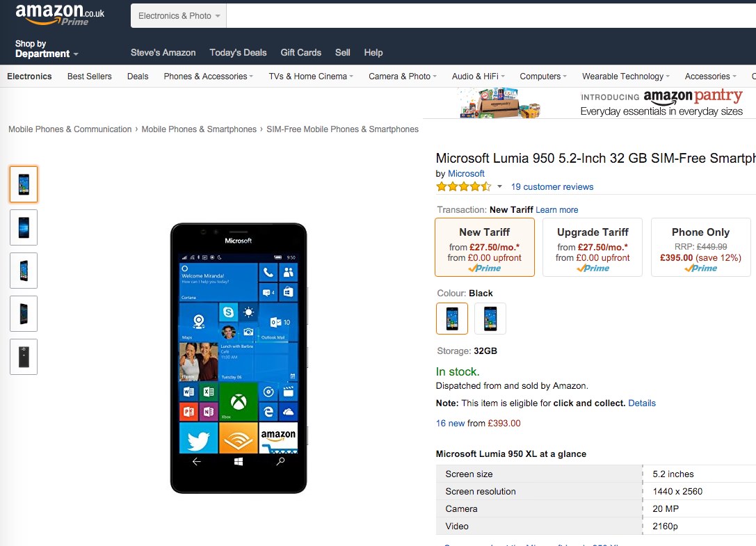Open the Shop by Department menu
This screenshot has width=756, height=546.
click(x=47, y=49)
